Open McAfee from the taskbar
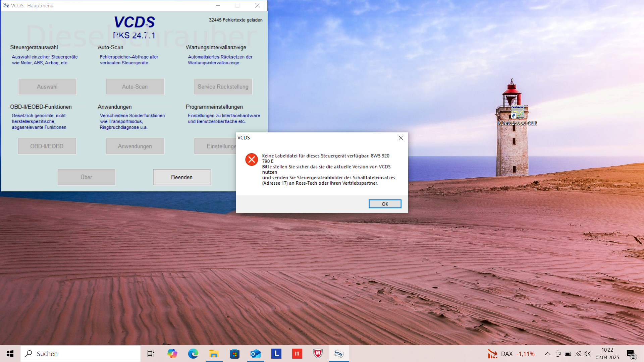Image resolution: width=644 pixels, height=362 pixels. coord(318,354)
